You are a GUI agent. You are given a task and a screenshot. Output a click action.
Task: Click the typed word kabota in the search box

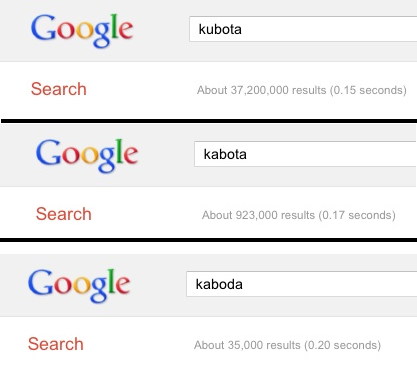(x=225, y=154)
